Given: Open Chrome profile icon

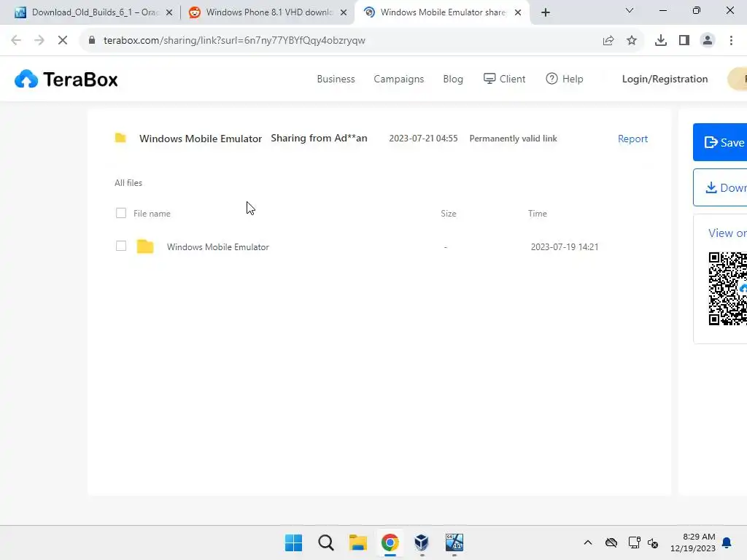Looking at the screenshot, I should coord(708,41).
